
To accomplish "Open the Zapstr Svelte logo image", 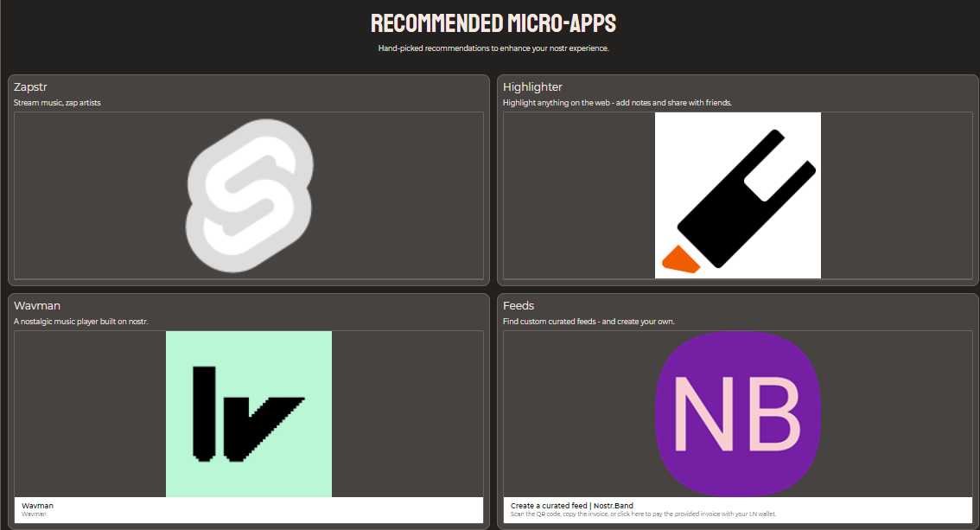I will [x=249, y=195].
